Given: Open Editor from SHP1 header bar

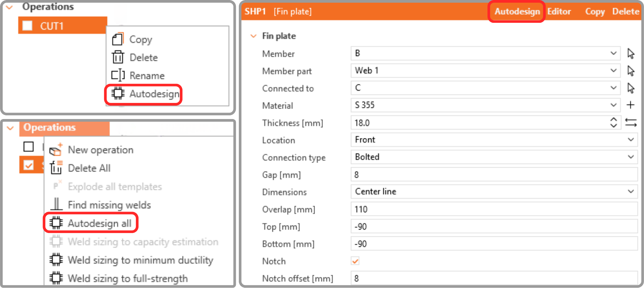Looking at the screenshot, I should (x=559, y=11).
